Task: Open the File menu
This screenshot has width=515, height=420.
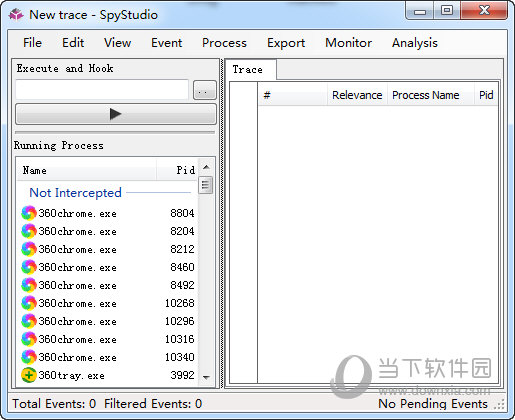Action: [32, 43]
